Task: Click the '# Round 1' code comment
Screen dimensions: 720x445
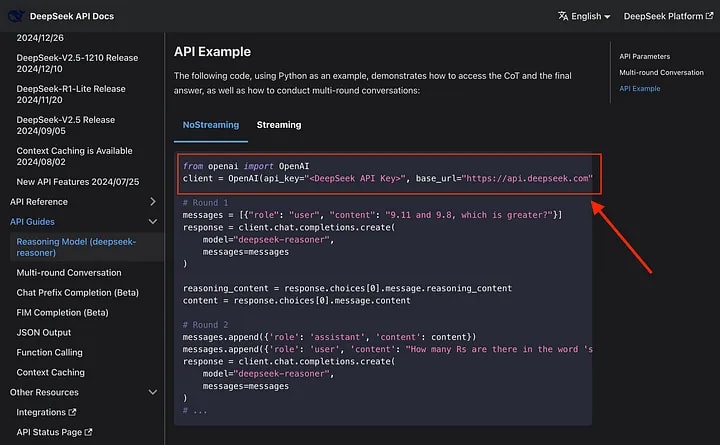Action: pyautogui.click(x=205, y=203)
